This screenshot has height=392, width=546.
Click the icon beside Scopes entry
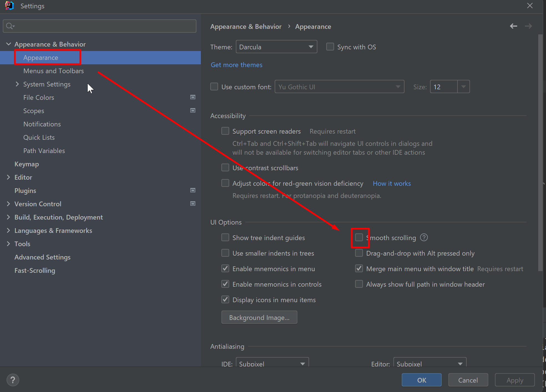(x=193, y=110)
